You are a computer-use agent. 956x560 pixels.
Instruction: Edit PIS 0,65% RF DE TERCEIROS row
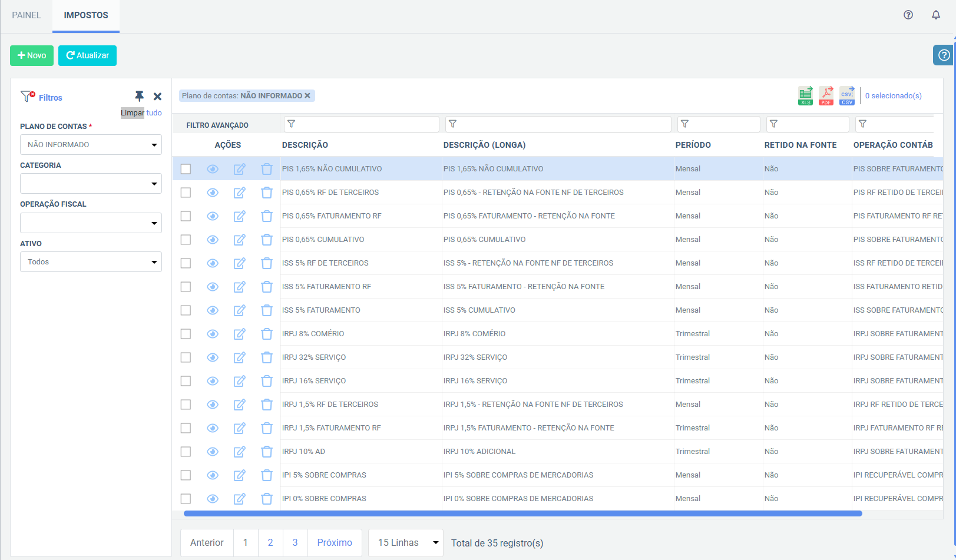(239, 193)
